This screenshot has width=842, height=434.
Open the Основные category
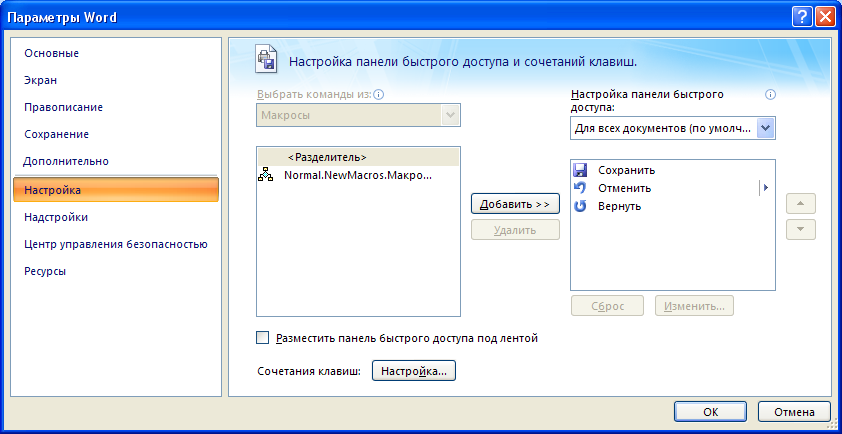(52, 53)
